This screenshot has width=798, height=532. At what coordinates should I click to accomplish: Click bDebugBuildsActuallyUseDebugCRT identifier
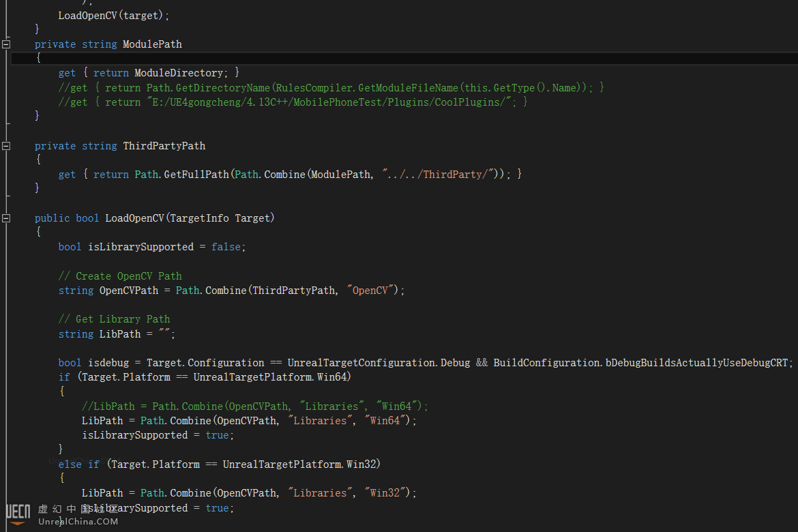(x=697, y=363)
